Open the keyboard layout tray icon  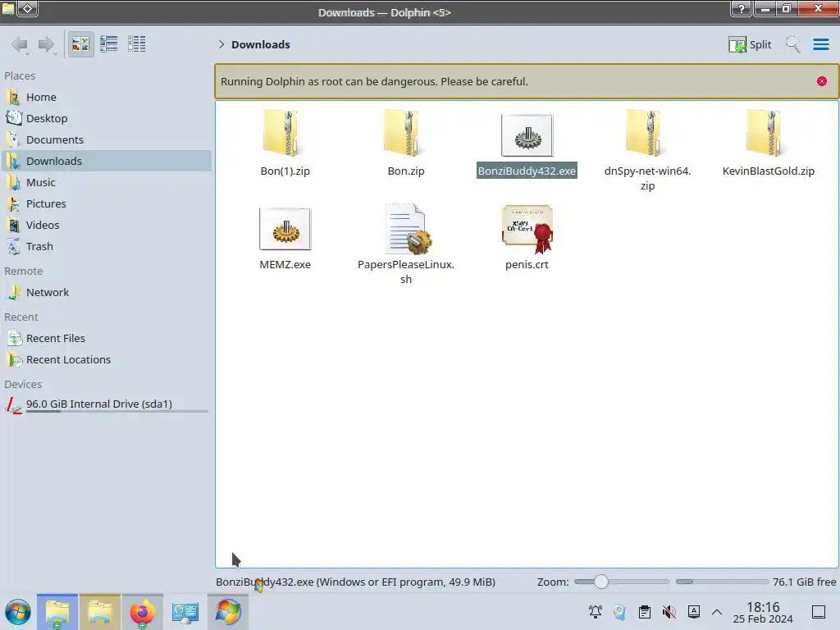(x=694, y=612)
